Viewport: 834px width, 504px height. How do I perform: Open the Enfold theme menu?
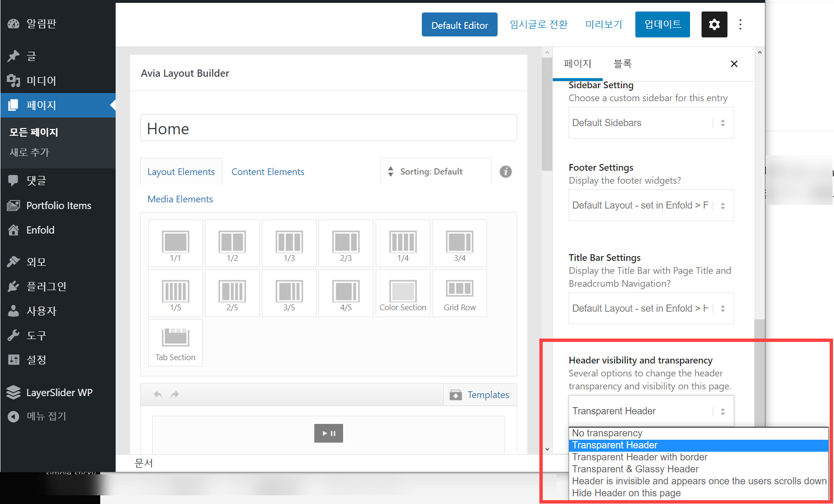tap(58, 230)
